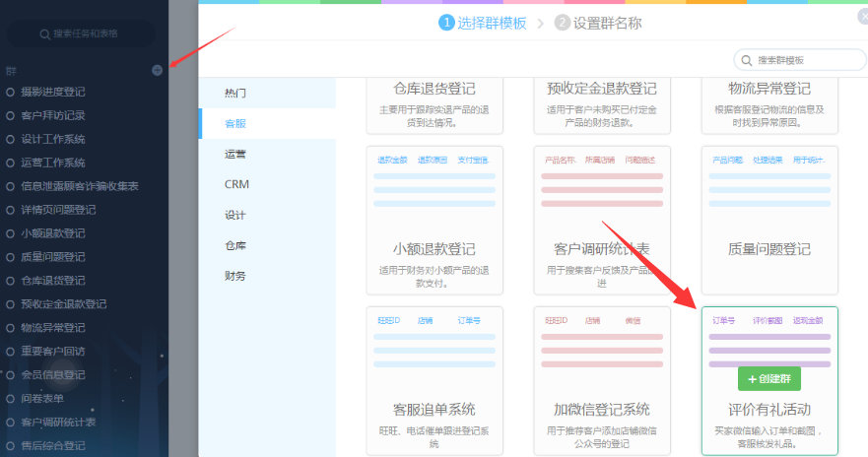Select the 热门 template category
The width and height of the screenshot is (868, 457).
coord(267,93)
